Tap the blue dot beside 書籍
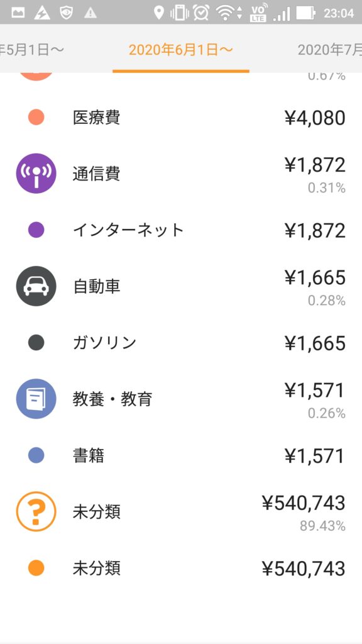 coord(36,455)
